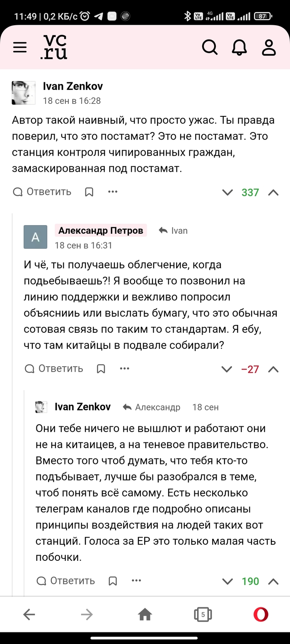Downvote the comment rated 337
Image resolution: width=290 pixels, height=644 pixels.
pyautogui.click(x=227, y=192)
